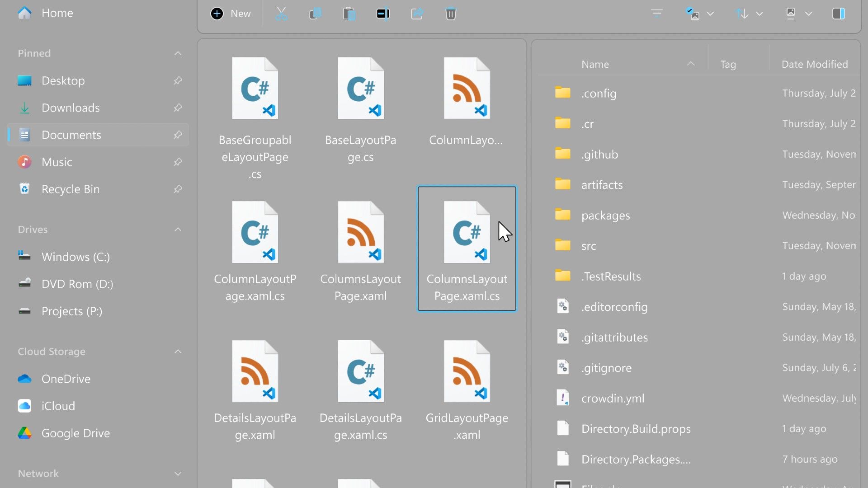The width and height of the screenshot is (868, 488).
Task: Open Recycle Bin from the sidebar
Action: coord(98,189)
